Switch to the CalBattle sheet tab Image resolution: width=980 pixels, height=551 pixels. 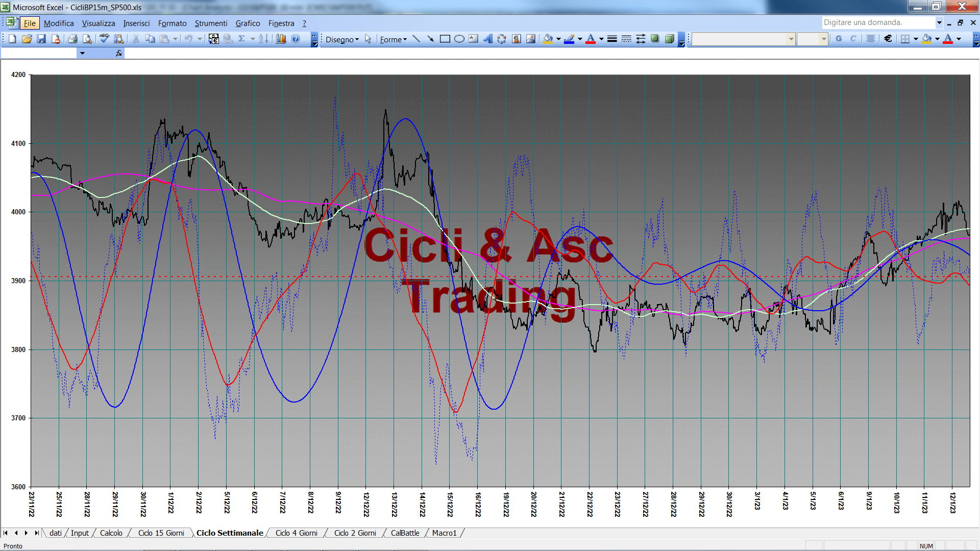point(405,533)
